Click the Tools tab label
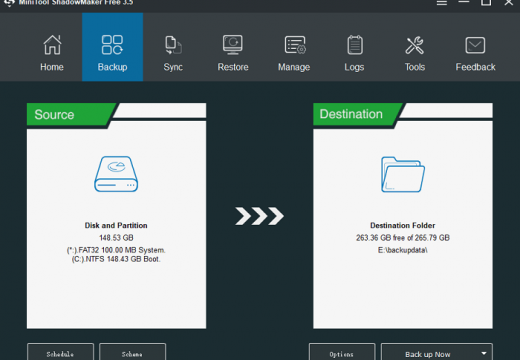The image size is (520, 360). coord(415,67)
